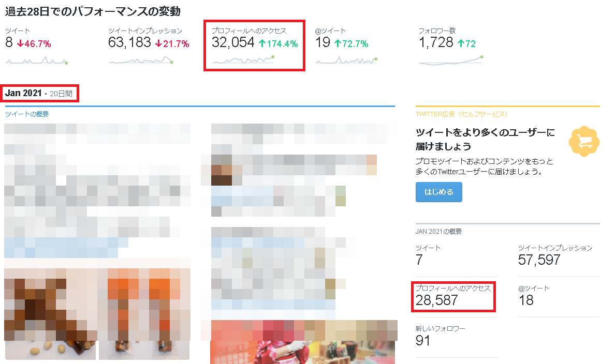
Task: Click the orange shopping cart ad icon
Action: tap(584, 142)
